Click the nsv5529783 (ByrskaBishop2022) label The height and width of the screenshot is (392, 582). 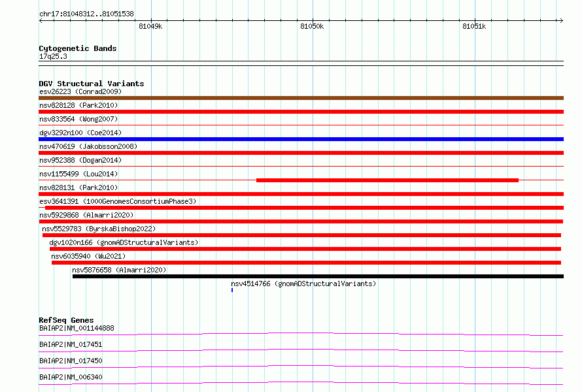click(99, 229)
